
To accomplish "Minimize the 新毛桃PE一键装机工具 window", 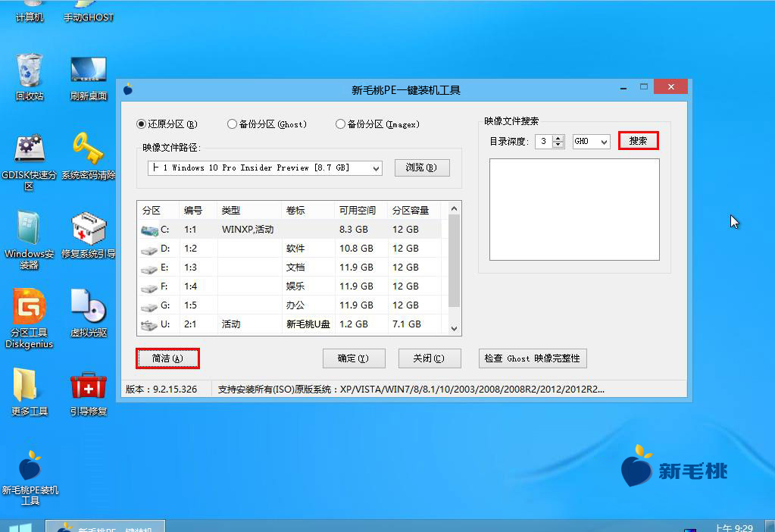I will tap(623, 87).
